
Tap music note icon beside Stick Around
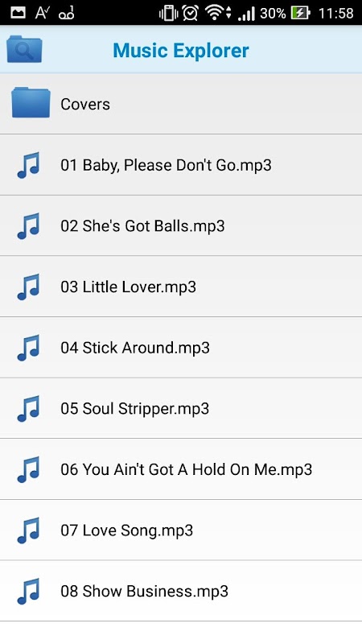coord(28,348)
